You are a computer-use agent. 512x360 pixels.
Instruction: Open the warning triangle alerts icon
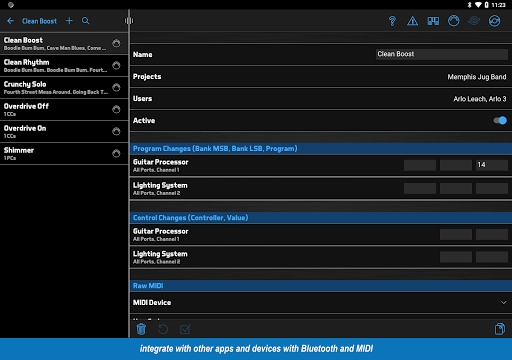point(412,21)
